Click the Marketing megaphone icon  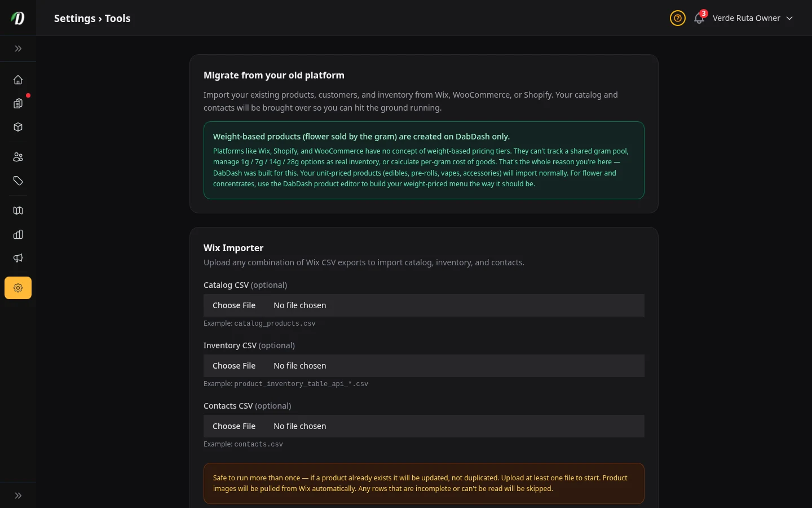point(18,258)
